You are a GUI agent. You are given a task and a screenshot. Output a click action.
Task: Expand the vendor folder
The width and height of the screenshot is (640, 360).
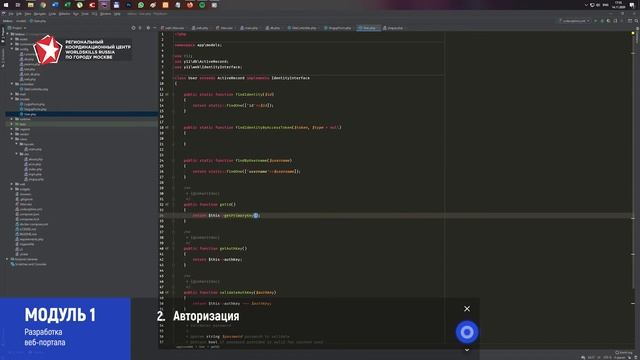[x=12, y=134]
